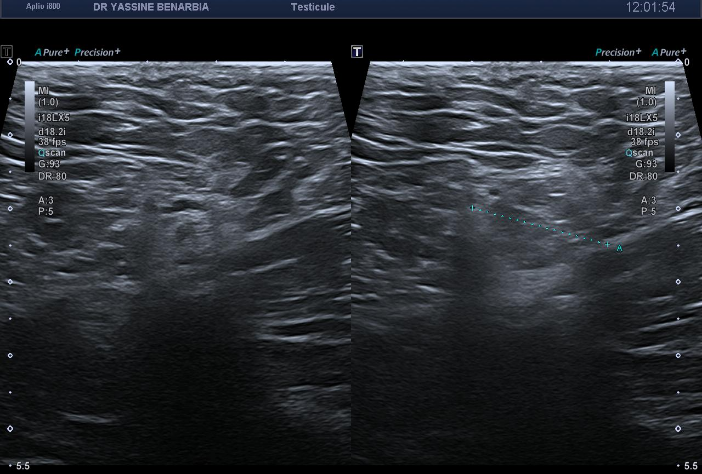702x474 pixels.
Task: Click the dimmed T marker on left image
Action: coord(7,51)
